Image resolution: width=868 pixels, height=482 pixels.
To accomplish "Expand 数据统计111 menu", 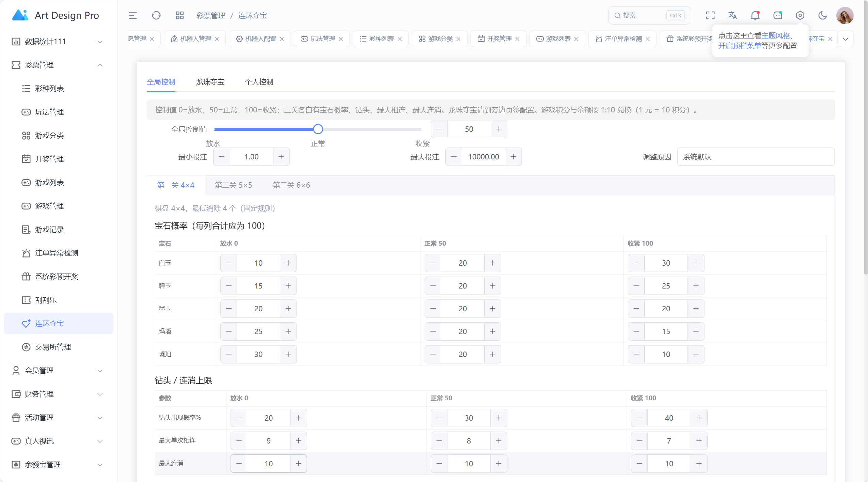I will click(59, 42).
